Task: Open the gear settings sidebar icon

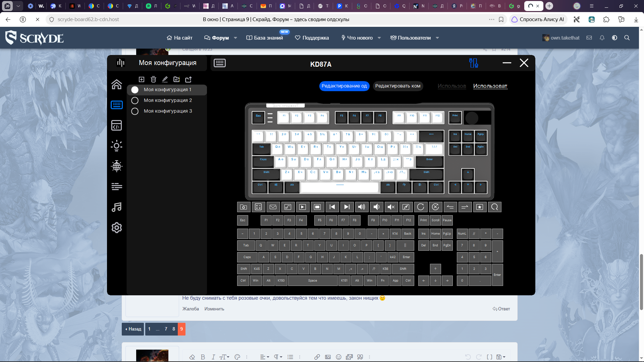Action: point(117,228)
